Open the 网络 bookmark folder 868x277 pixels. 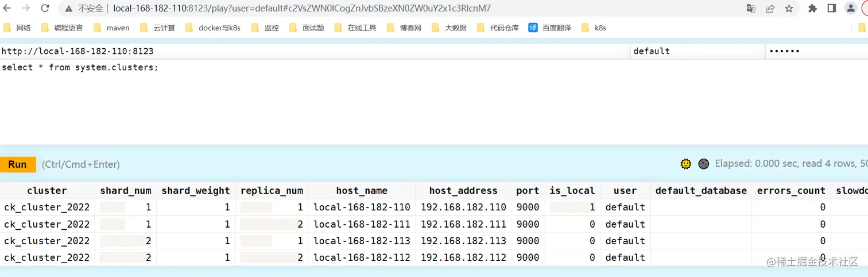[x=17, y=28]
